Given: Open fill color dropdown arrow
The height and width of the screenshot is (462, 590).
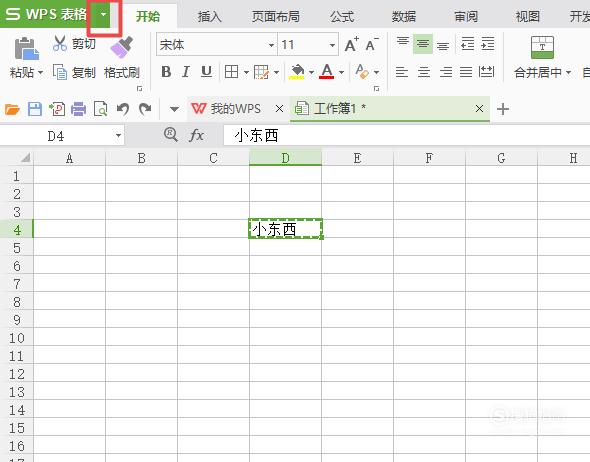Looking at the screenshot, I should [311, 72].
